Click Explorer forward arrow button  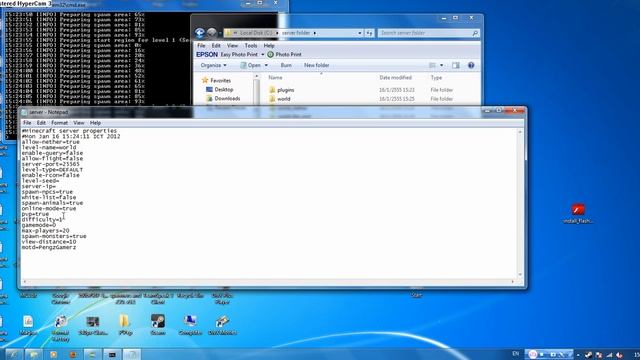click(211, 33)
